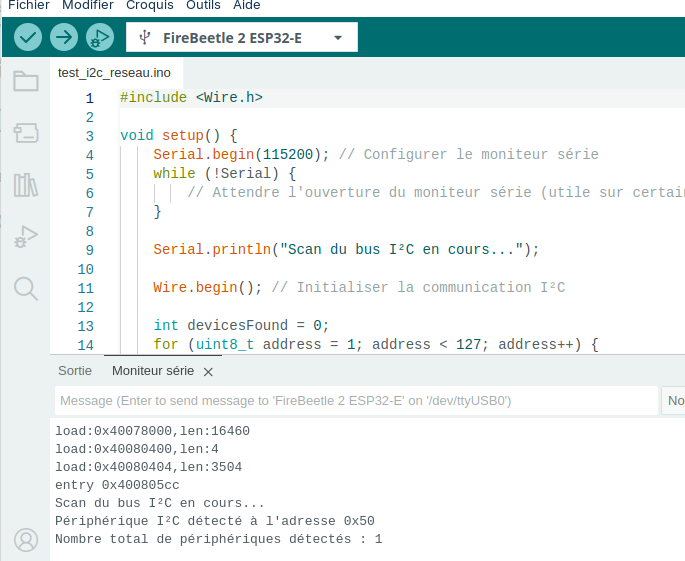Viewport: 685px width, 561px height.
Task: Click serial output 'load:0x40080404,len:3504'
Action: pyautogui.click(x=149, y=467)
